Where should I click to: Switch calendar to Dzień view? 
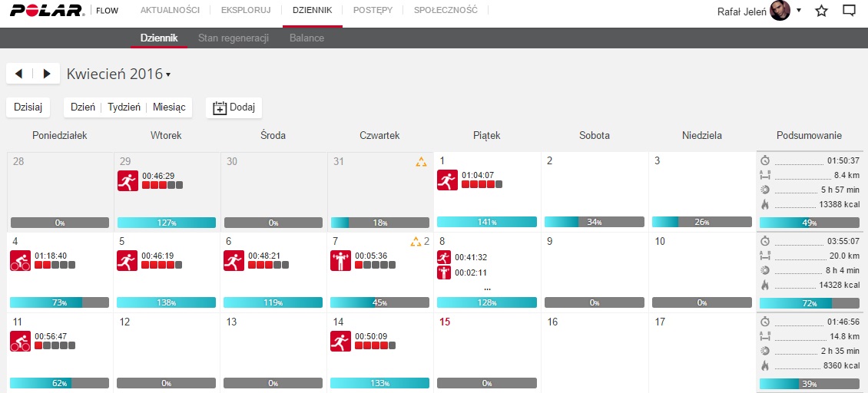pos(82,107)
